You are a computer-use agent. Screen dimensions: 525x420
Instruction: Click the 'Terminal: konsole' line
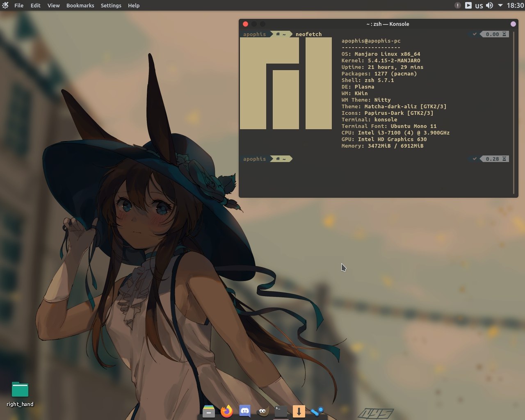click(370, 120)
